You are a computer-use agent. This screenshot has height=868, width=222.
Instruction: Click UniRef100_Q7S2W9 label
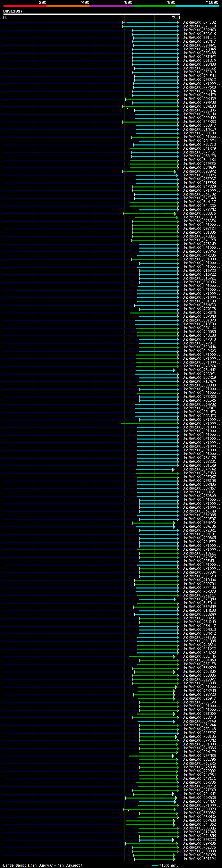(199, 244)
